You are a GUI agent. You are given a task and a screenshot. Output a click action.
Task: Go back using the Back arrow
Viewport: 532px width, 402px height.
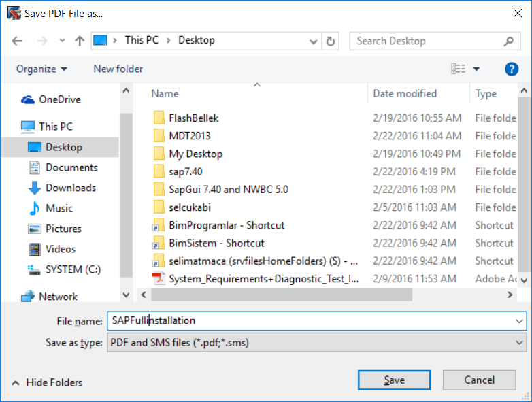(x=17, y=41)
